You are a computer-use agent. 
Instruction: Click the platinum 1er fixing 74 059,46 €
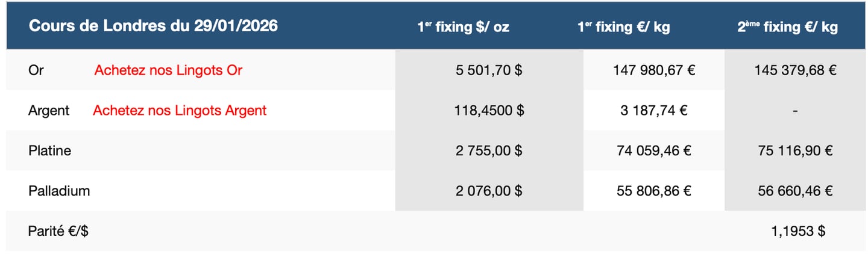coord(654,150)
